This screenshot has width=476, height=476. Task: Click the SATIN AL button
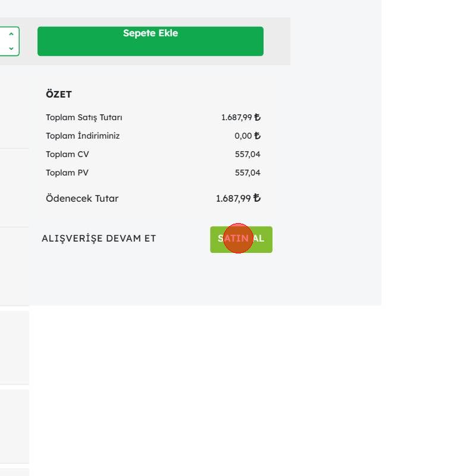pos(241,239)
